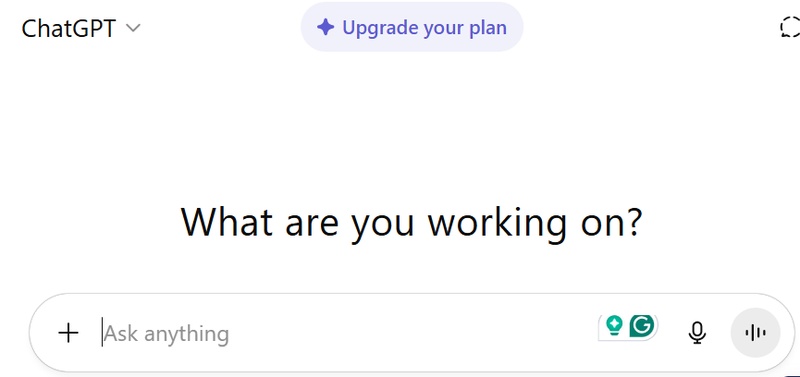Click the sparkle icon in Upgrade button
The image size is (800, 377).
pyautogui.click(x=326, y=27)
